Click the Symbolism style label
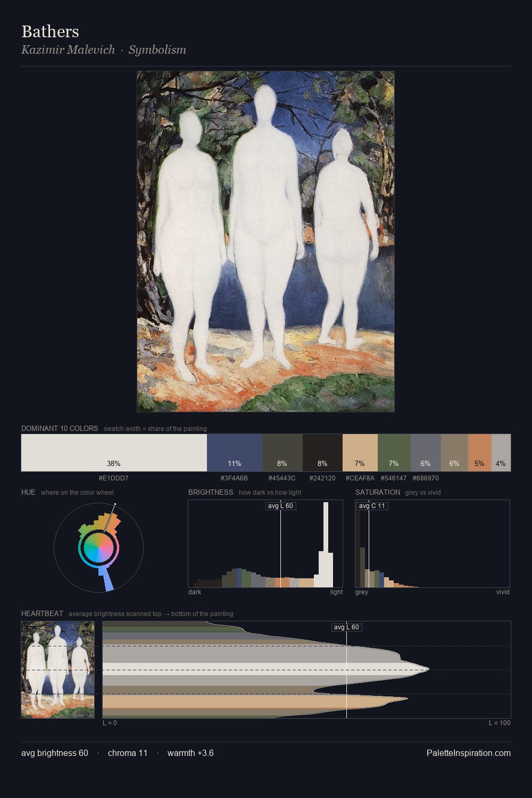 (157, 49)
